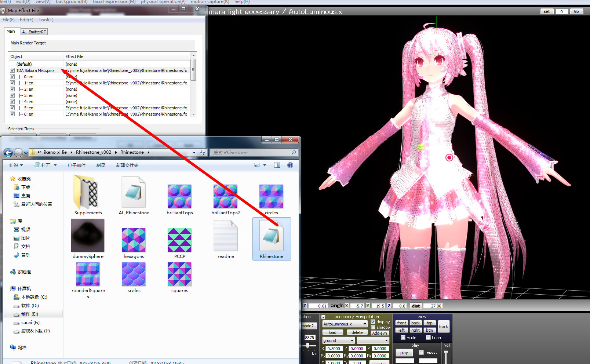590x364 pixels.
Task: Click the load accessory button
Action: coord(332,332)
